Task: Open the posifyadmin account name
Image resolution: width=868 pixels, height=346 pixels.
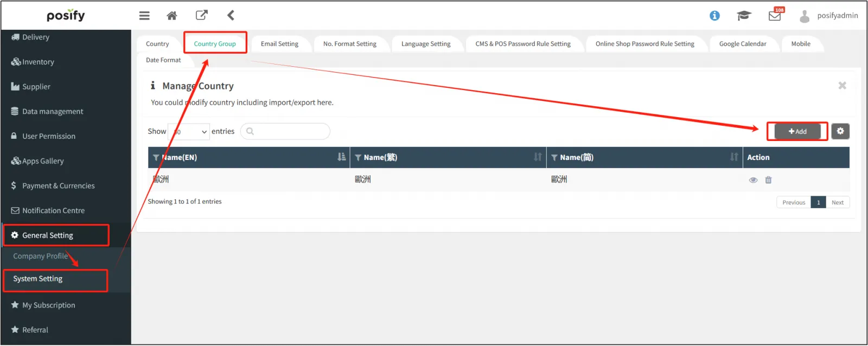Action: tap(838, 15)
